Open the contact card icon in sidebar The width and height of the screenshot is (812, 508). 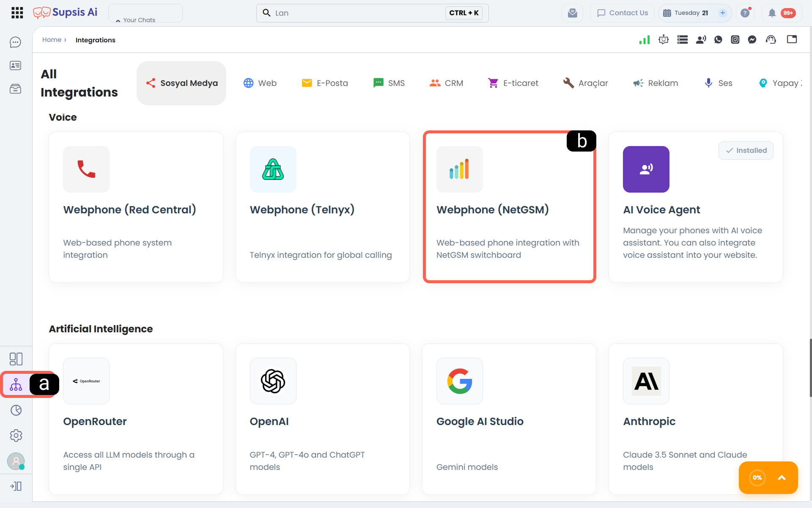pyautogui.click(x=16, y=66)
